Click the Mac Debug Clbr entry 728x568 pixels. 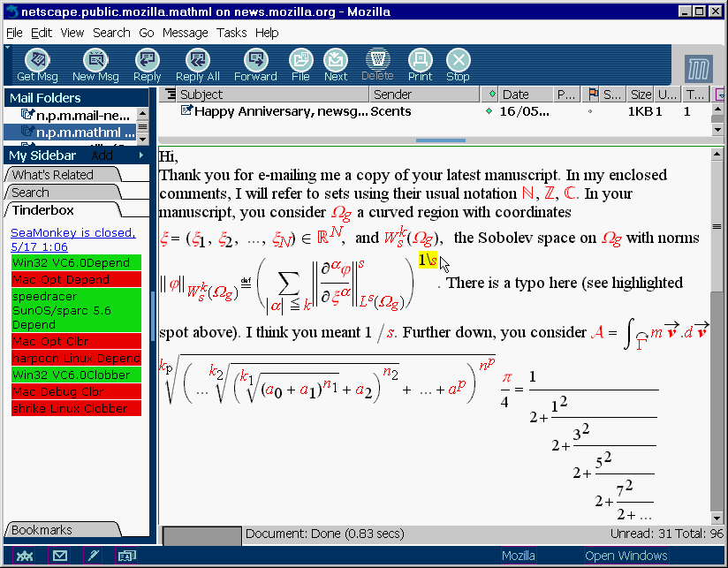coord(76,391)
